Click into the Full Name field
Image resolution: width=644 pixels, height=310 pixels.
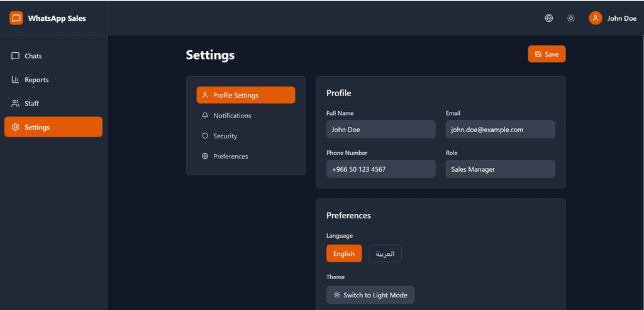(380, 130)
